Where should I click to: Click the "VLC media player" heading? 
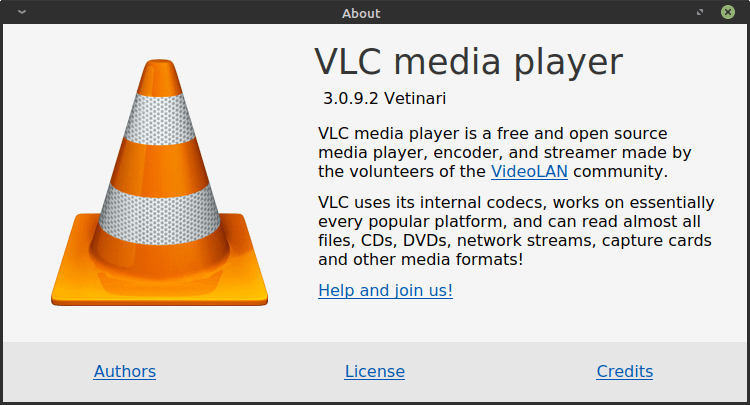(x=468, y=62)
